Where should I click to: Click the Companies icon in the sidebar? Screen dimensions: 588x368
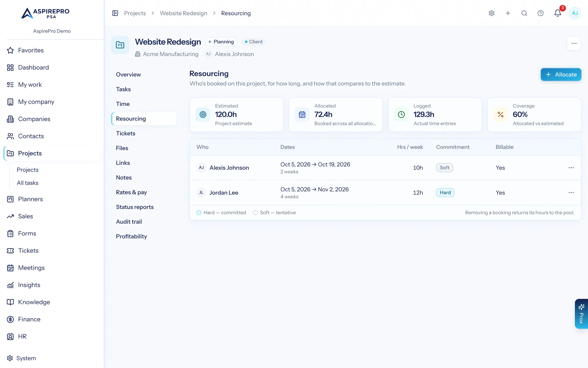(10, 119)
